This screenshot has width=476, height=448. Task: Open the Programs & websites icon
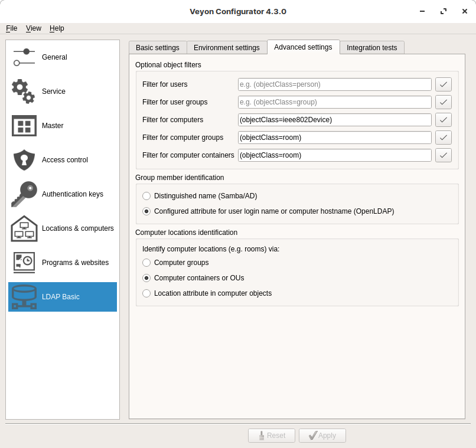[x=24, y=263]
